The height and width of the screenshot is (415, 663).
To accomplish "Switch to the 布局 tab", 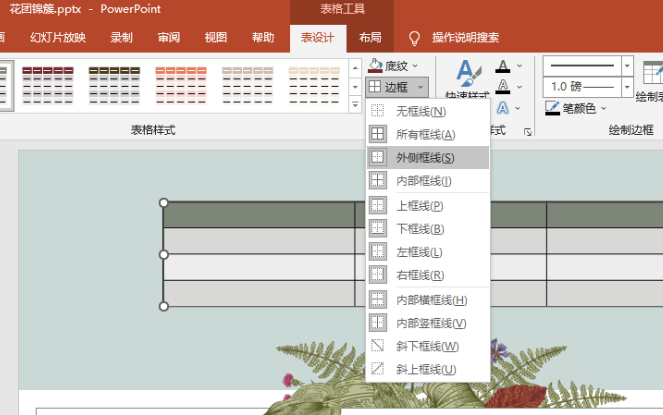I will [x=370, y=38].
